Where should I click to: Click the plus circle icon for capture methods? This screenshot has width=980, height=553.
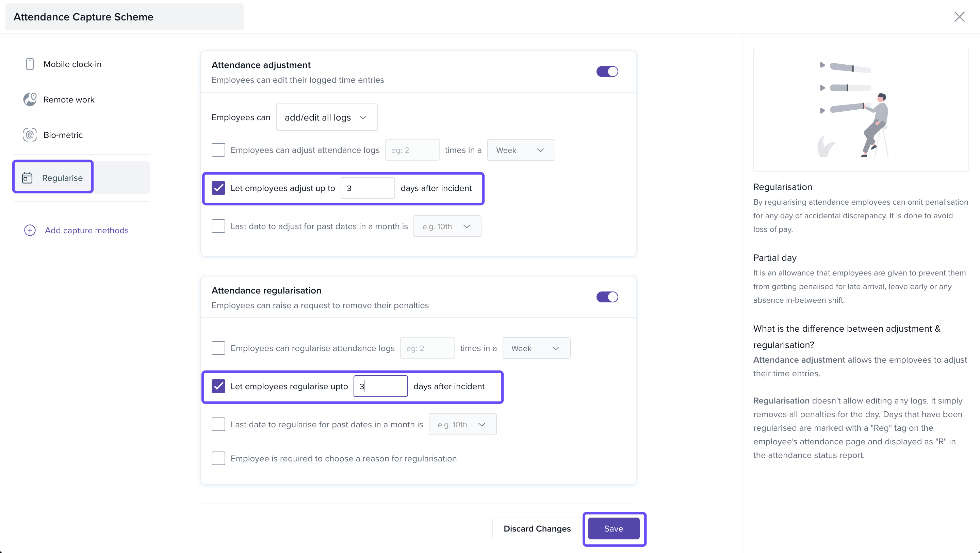click(30, 230)
